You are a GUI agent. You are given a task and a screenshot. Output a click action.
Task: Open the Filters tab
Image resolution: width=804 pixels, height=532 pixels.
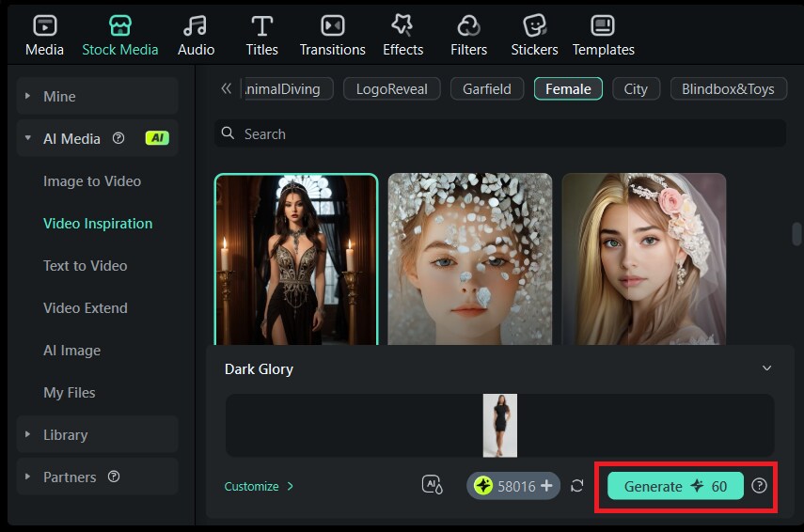click(468, 36)
